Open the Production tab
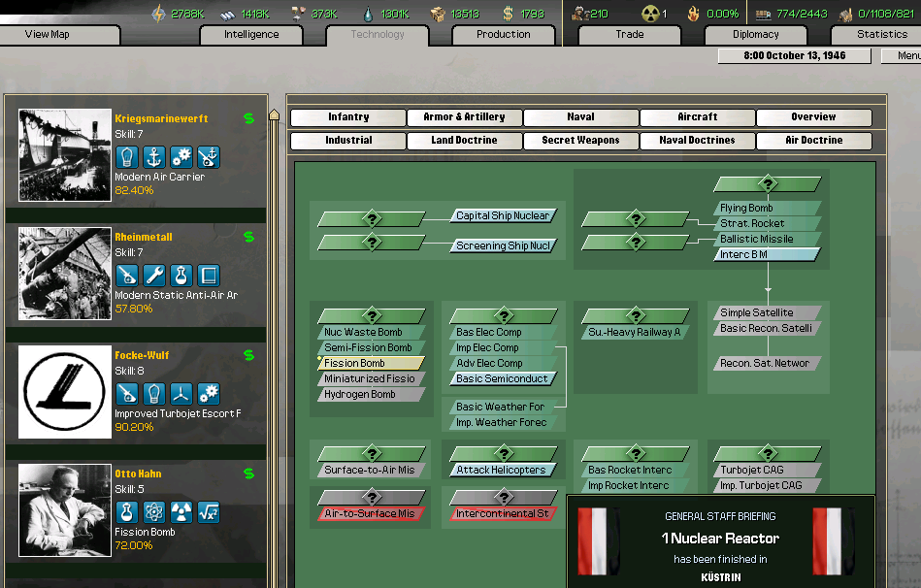This screenshot has height=588, width=921. pyautogui.click(x=504, y=35)
